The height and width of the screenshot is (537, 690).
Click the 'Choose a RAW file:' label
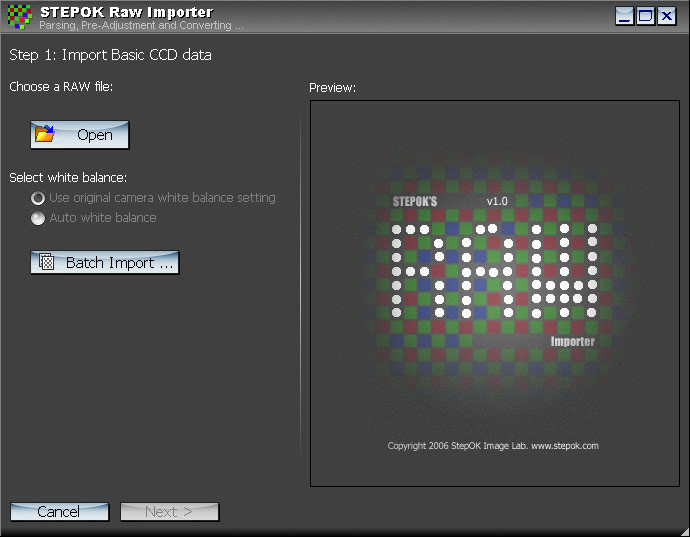[61, 87]
